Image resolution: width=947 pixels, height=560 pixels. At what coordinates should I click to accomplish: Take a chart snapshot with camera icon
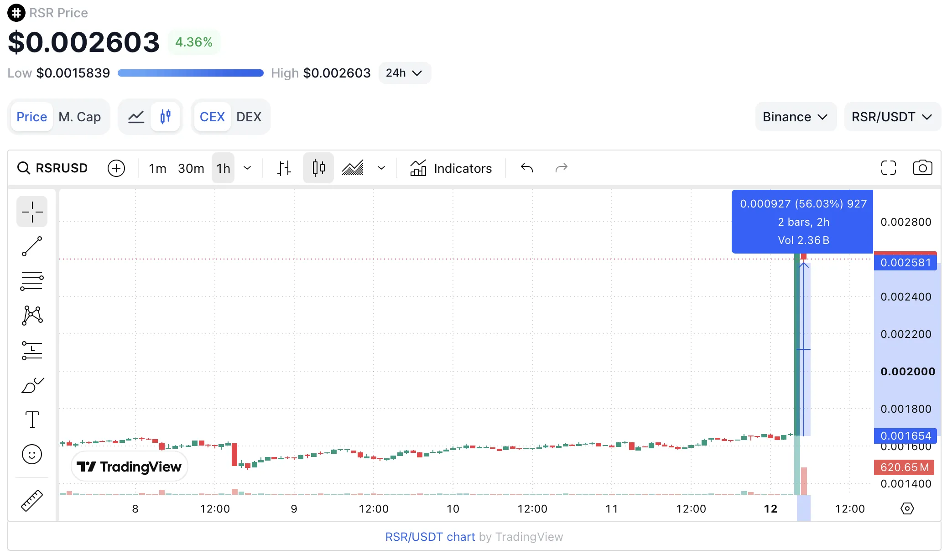922,168
